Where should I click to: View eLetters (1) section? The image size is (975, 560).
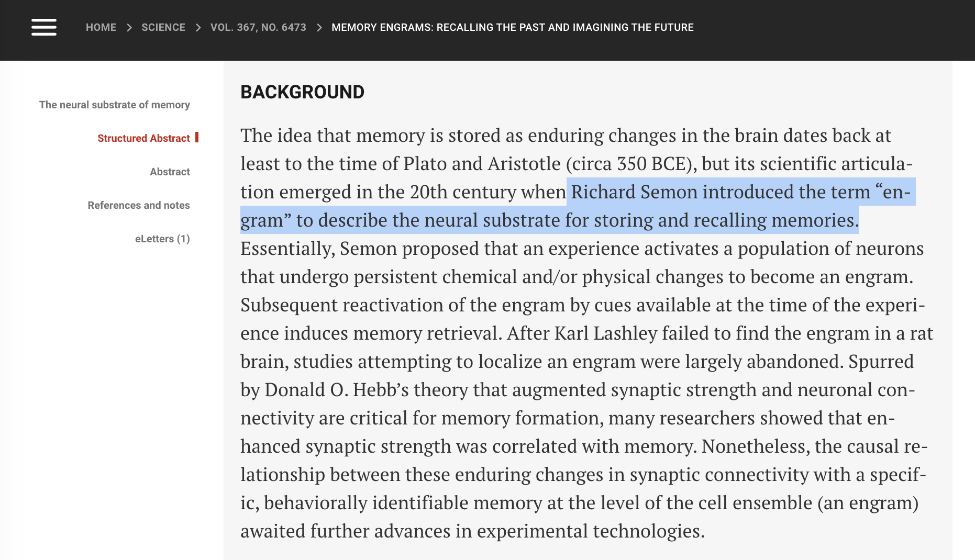[162, 239]
